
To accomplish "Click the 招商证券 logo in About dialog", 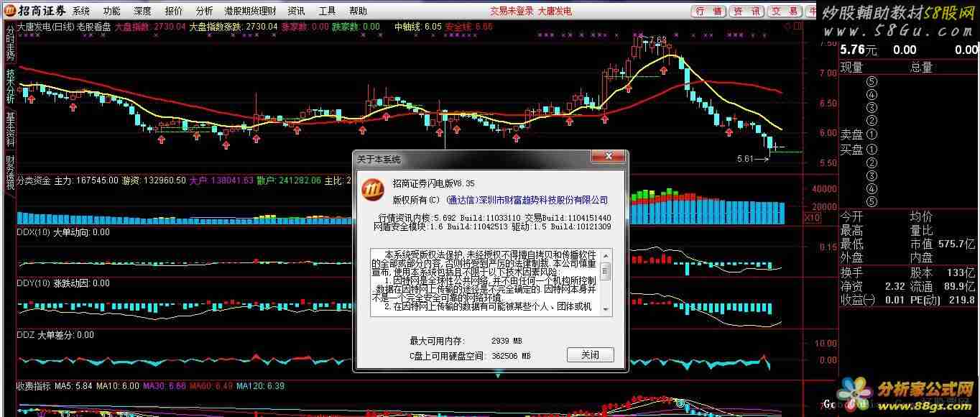I will coord(371,188).
